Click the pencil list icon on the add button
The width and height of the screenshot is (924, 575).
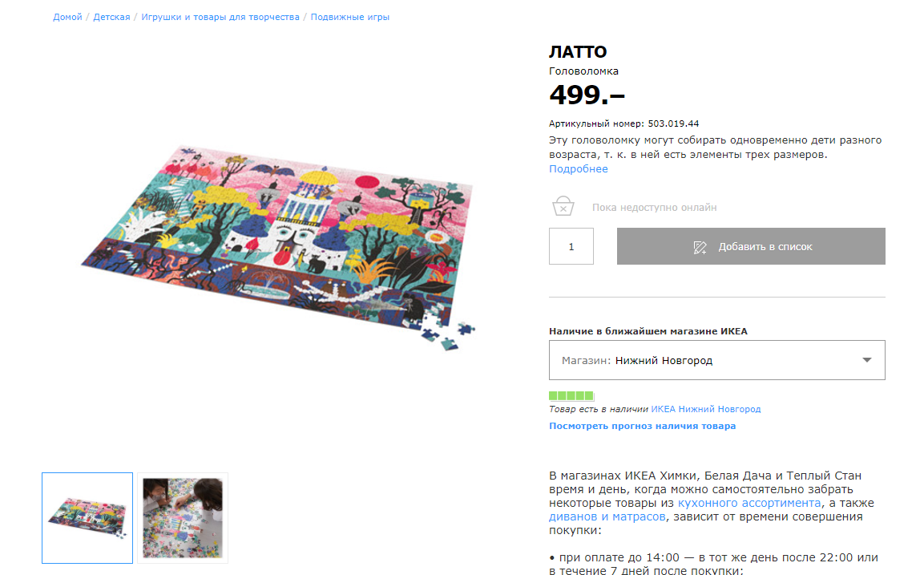point(700,247)
